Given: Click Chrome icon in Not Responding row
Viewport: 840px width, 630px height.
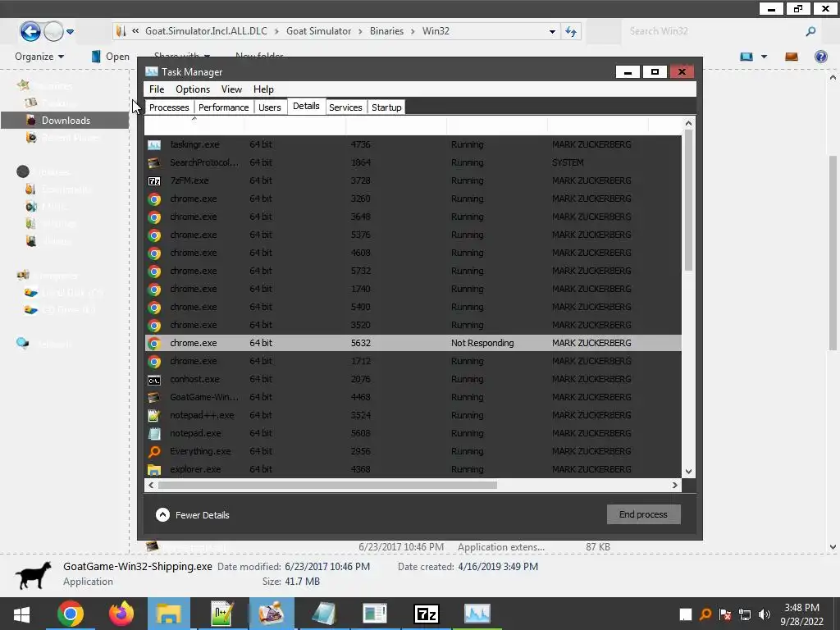Looking at the screenshot, I should pos(154,344).
